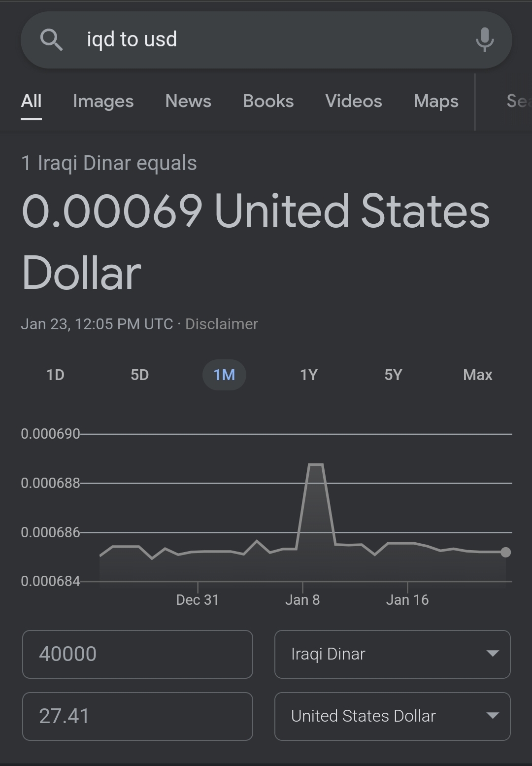Screen dimensions: 532x766
Task: Select the 5D chart range
Action: 139,375
